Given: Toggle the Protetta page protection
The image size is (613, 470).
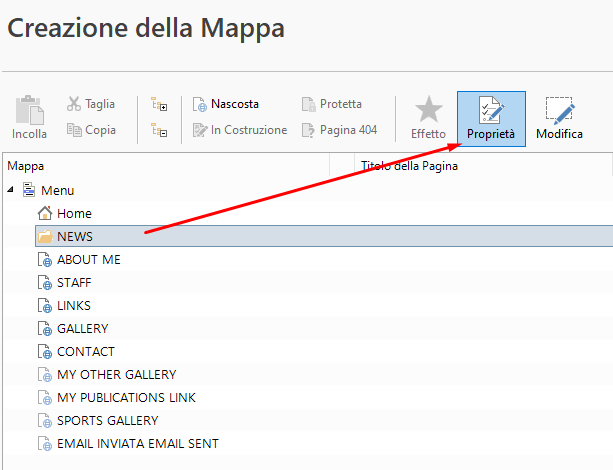Looking at the screenshot, I should (x=332, y=104).
